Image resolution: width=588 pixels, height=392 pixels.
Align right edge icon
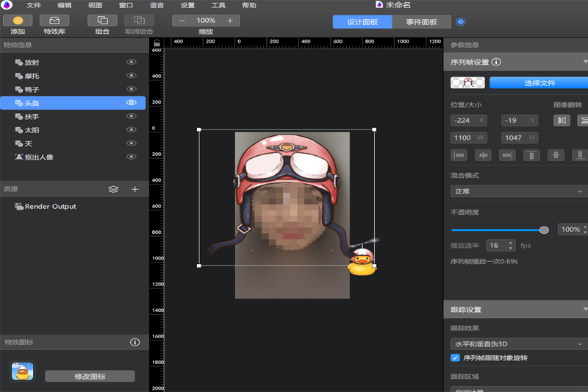tap(507, 155)
